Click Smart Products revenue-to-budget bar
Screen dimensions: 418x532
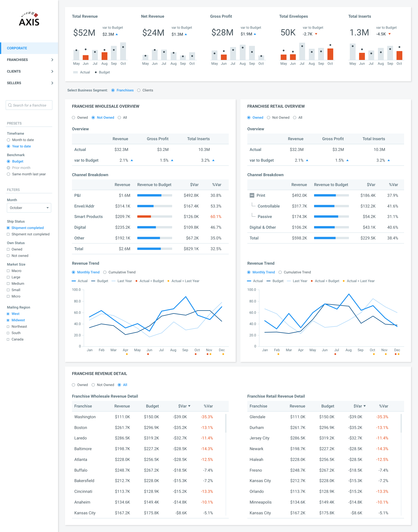154,217
